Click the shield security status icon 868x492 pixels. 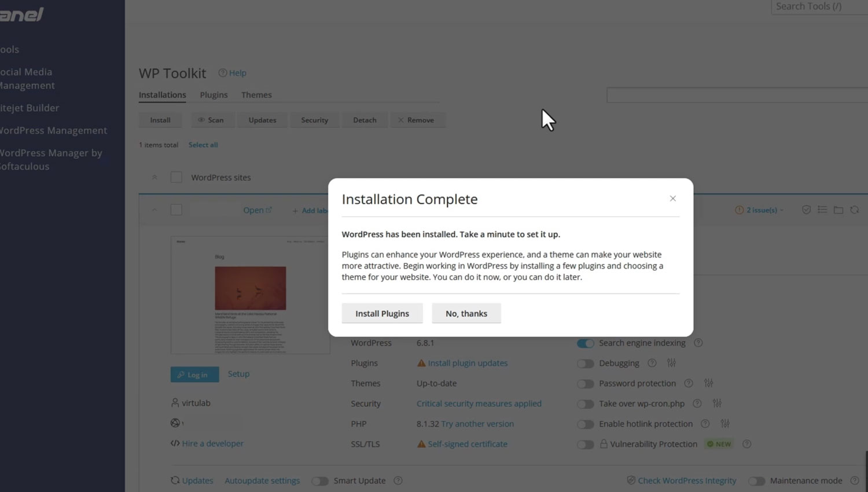pyautogui.click(x=806, y=210)
